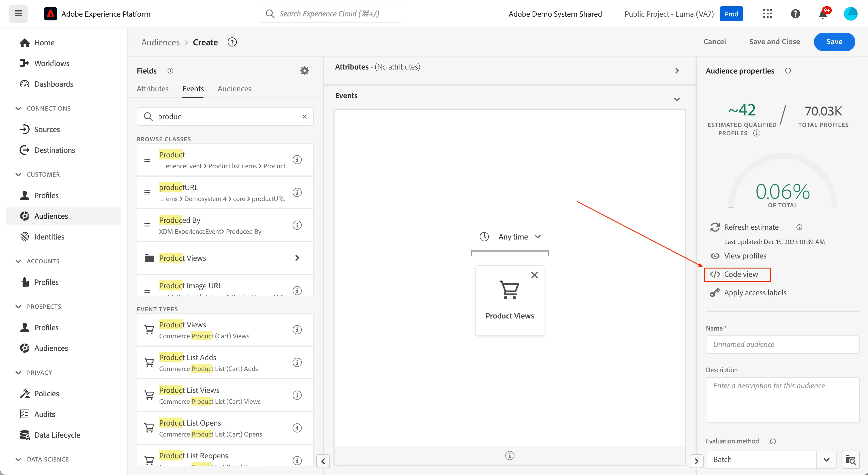Collapse the left Fields panel arrow
This screenshot has width=868, height=475.
323,461
